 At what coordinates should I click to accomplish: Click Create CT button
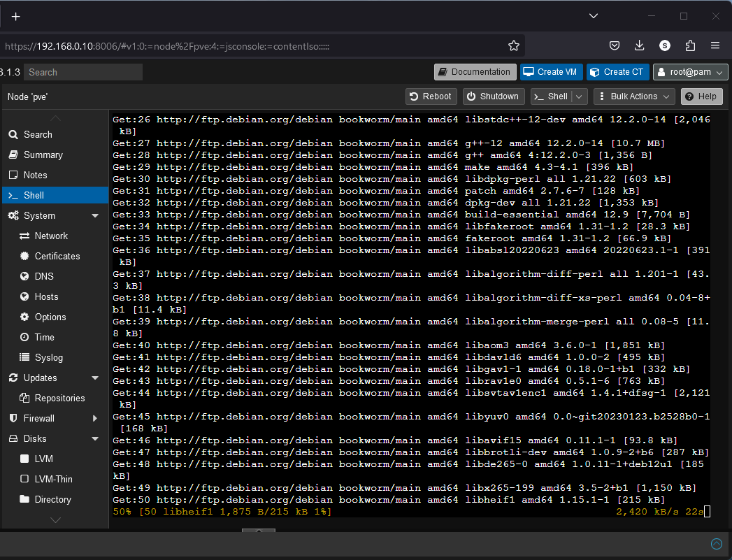coord(617,72)
